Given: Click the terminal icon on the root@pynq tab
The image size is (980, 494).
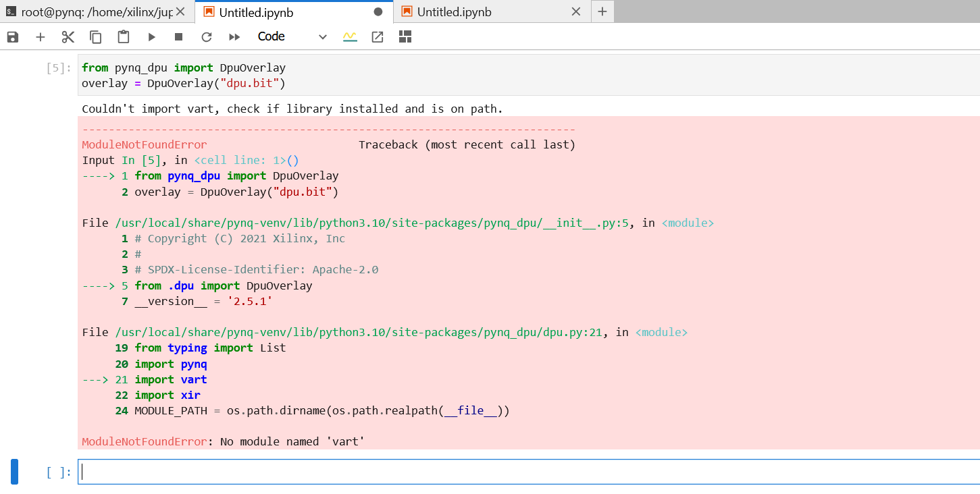Looking at the screenshot, I should coord(11,11).
